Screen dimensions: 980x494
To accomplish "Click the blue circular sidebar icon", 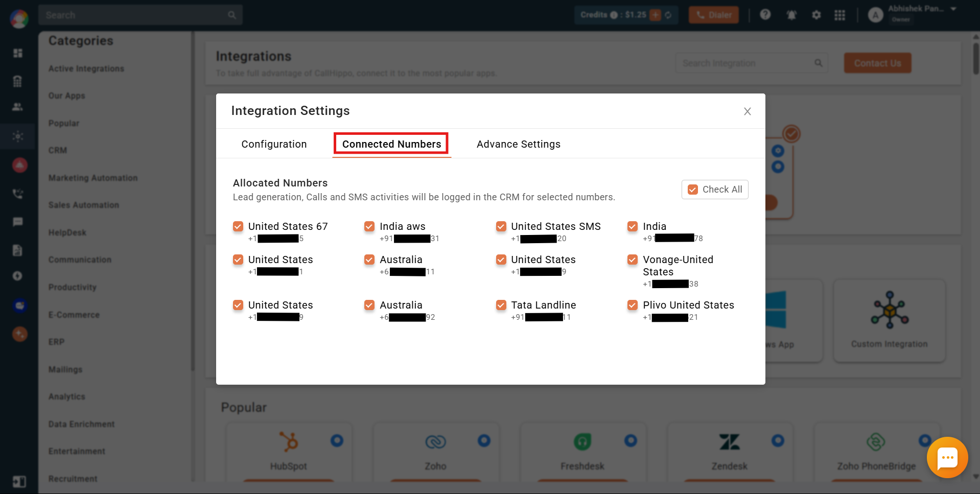I will (19, 305).
